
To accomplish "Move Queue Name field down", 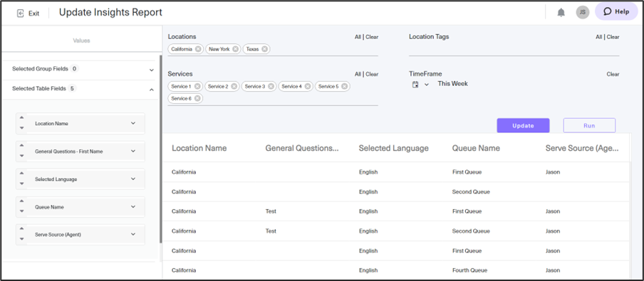I will tap(22, 212).
